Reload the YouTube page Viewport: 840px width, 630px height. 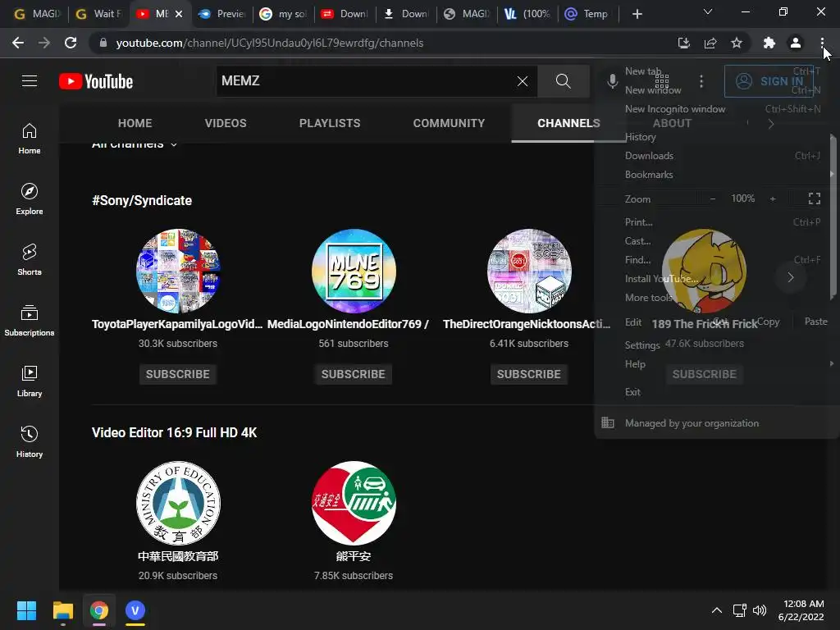pyautogui.click(x=71, y=43)
